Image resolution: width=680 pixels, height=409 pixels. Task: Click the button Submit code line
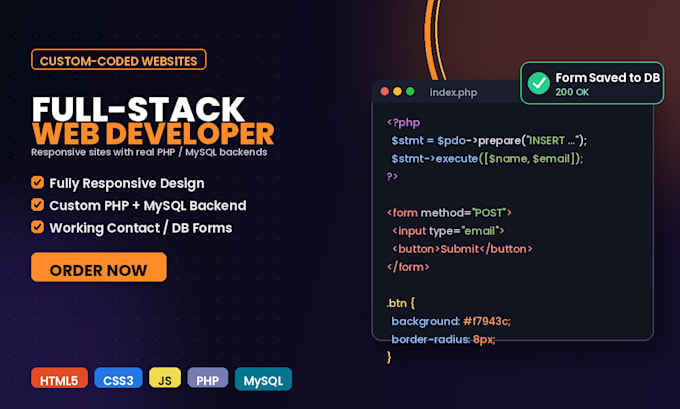click(x=462, y=249)
